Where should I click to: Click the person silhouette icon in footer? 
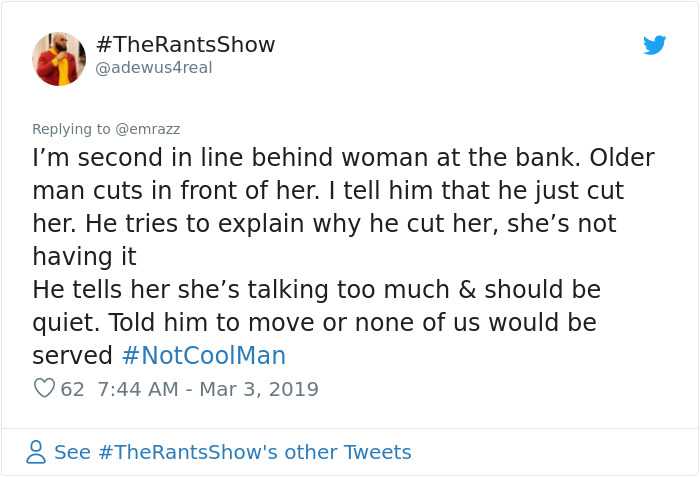click(36, 452)
